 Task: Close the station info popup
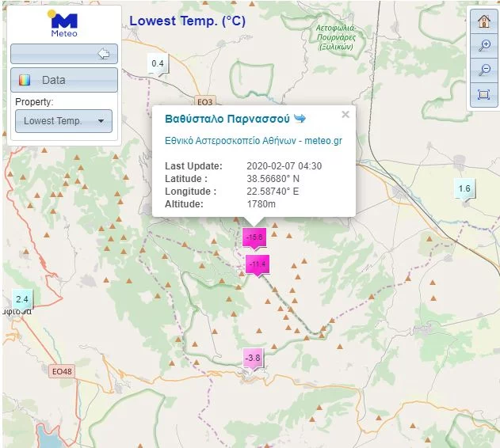click(345, 115)
